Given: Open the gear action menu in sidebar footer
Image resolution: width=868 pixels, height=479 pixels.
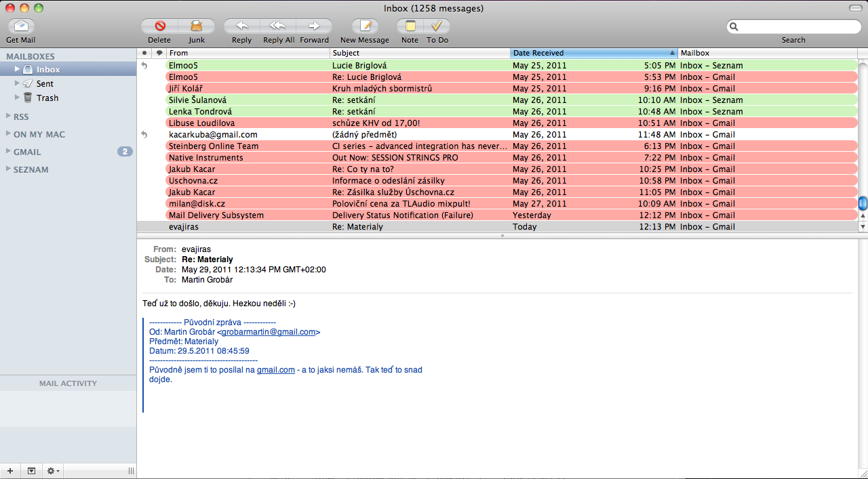Looking at the screenshot, I should 52,470.
